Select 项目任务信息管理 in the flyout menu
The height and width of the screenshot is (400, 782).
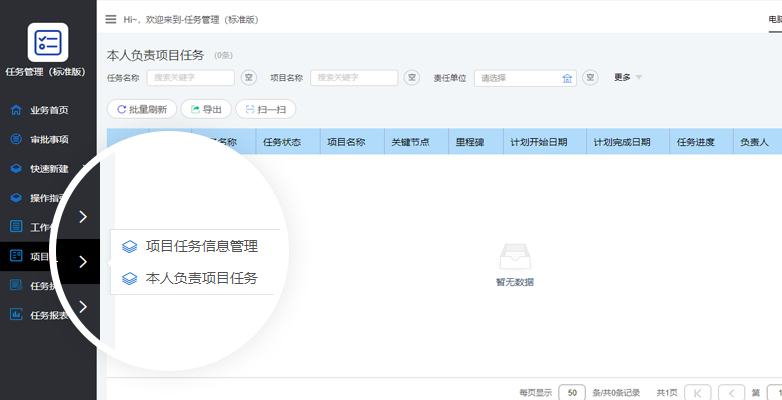[x=201, y=246]
